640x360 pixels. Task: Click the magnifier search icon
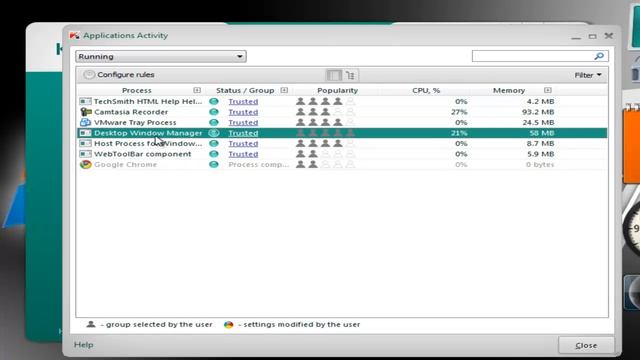599,56
